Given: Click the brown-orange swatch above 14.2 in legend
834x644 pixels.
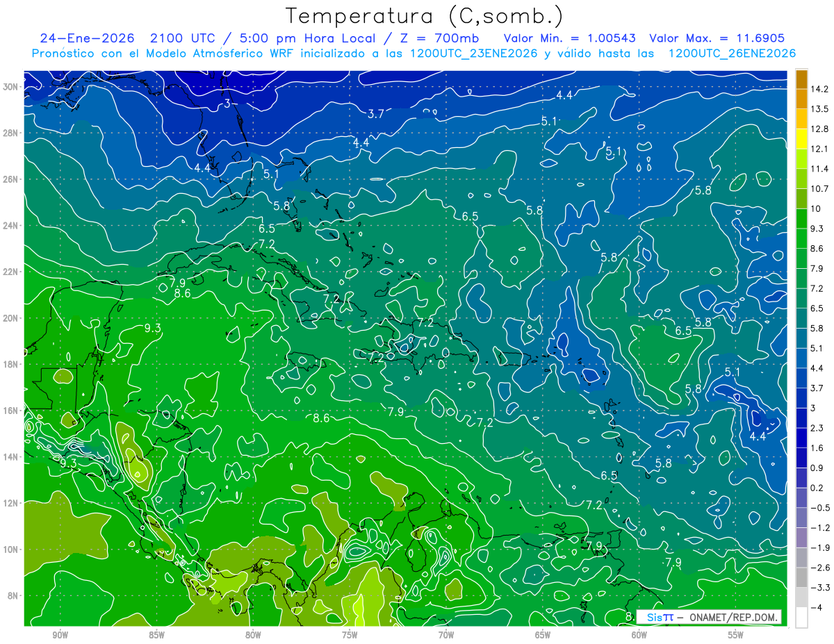Looking at the screenshot, I should pyautogui.click(x=801, y=79).
